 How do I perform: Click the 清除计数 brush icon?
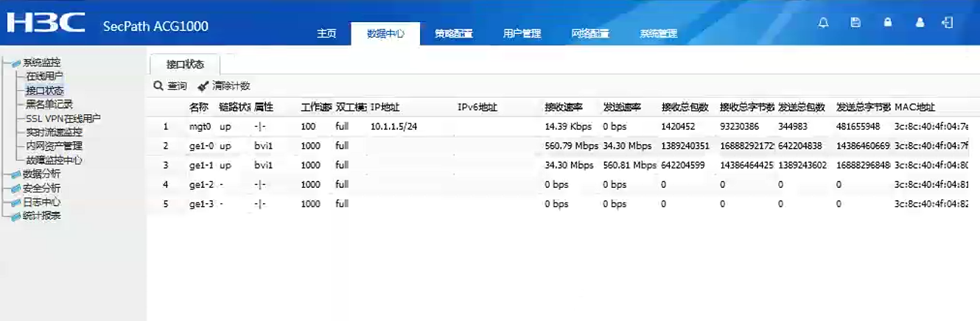[203, 86]
